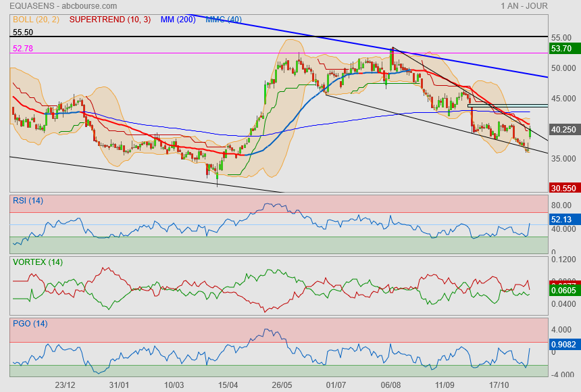Click the 26/05 date on time axis
Viewport: 581px width, 392px height.
282,385
